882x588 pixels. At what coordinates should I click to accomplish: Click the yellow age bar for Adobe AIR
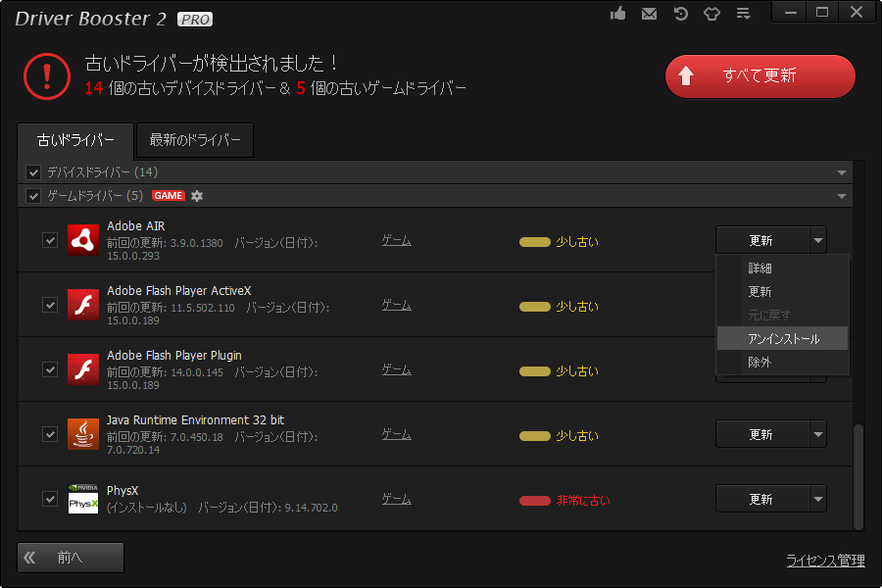coord(534,242)
